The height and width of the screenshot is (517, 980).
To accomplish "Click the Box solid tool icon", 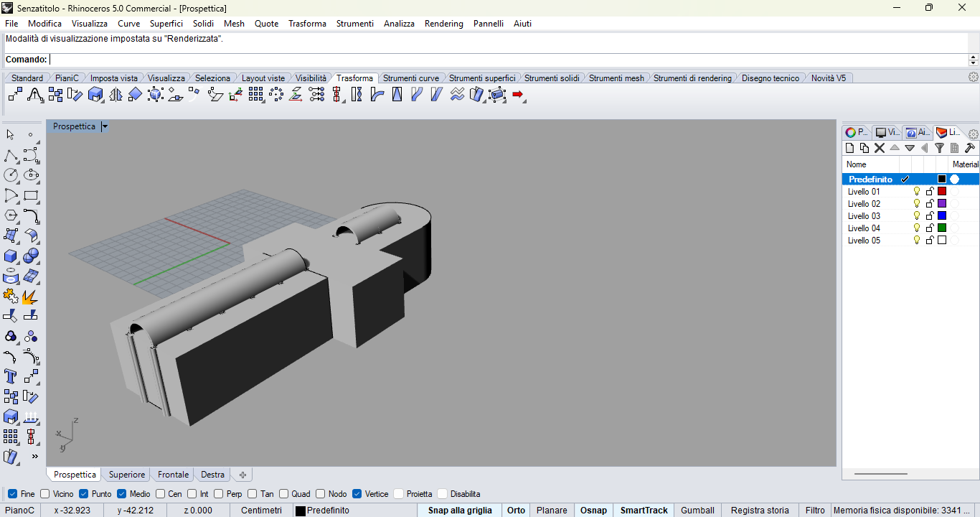I will coord(10,256).
